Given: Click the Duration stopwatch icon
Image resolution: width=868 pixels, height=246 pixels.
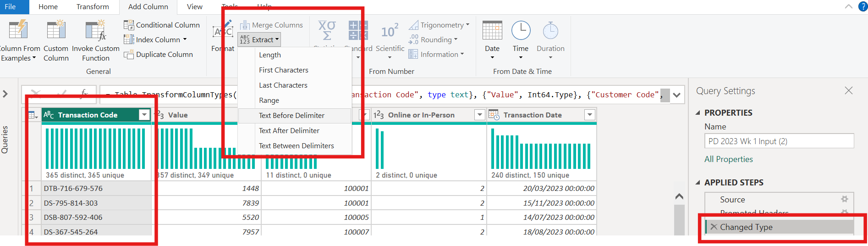Looking at the screenshot, I should (x=550, y=30).
